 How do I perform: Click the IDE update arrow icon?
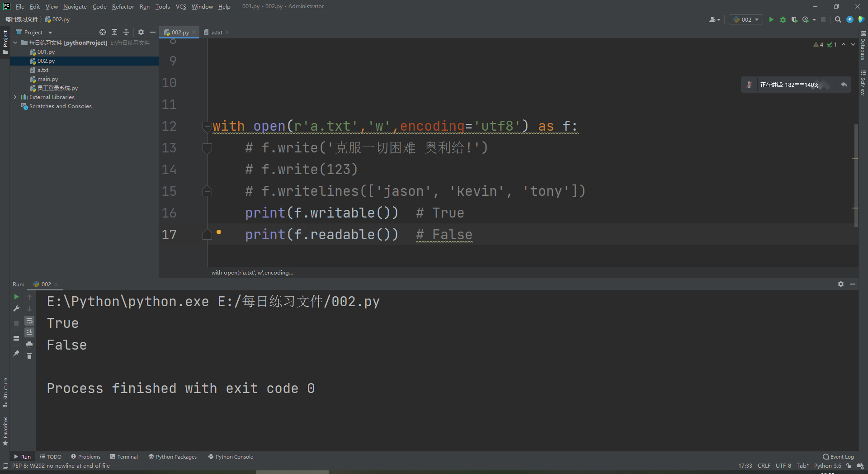(x=850, y=19)
